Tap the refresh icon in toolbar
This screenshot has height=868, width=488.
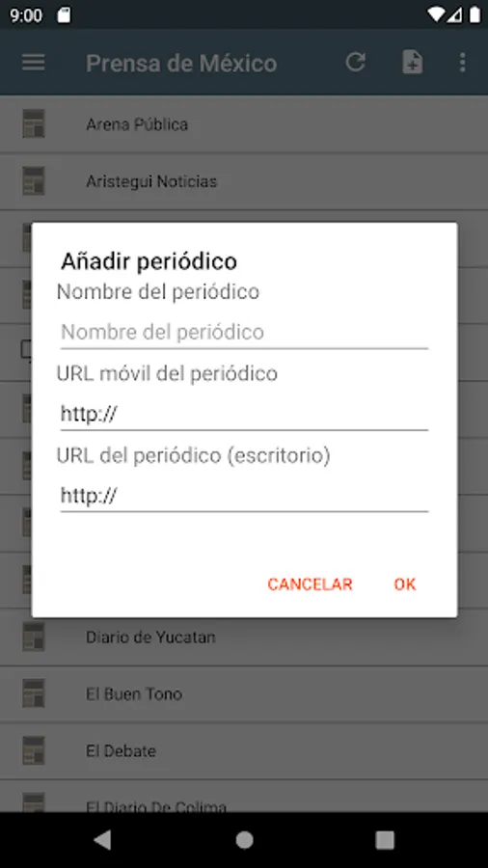(356, 62)
